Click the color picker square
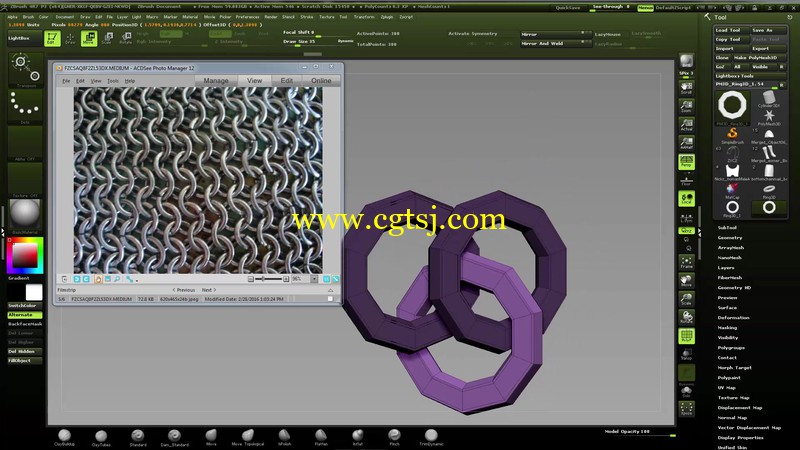800x450 pixels. 25,255
